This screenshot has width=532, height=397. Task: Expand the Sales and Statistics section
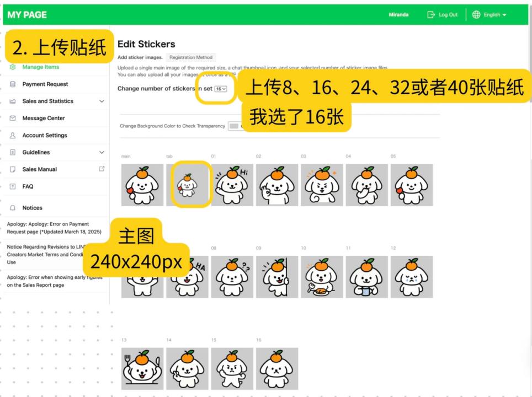(101, 101)
